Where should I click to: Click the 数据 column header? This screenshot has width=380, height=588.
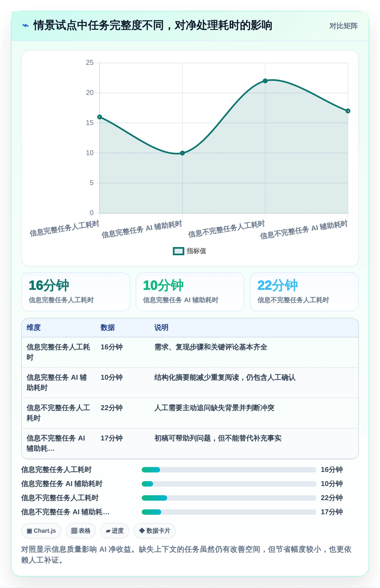click(x=107, y=328)
